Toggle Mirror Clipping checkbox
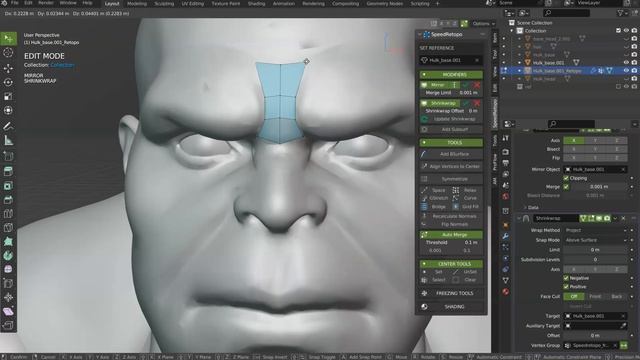Image resolution: width=640 pixels, height=360 pixels. coord(566,178)
